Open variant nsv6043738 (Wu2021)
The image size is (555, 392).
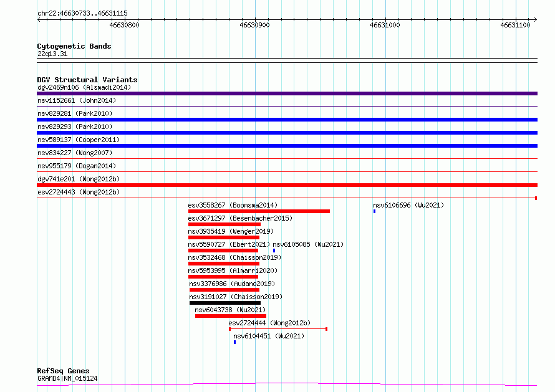(230, 310)
